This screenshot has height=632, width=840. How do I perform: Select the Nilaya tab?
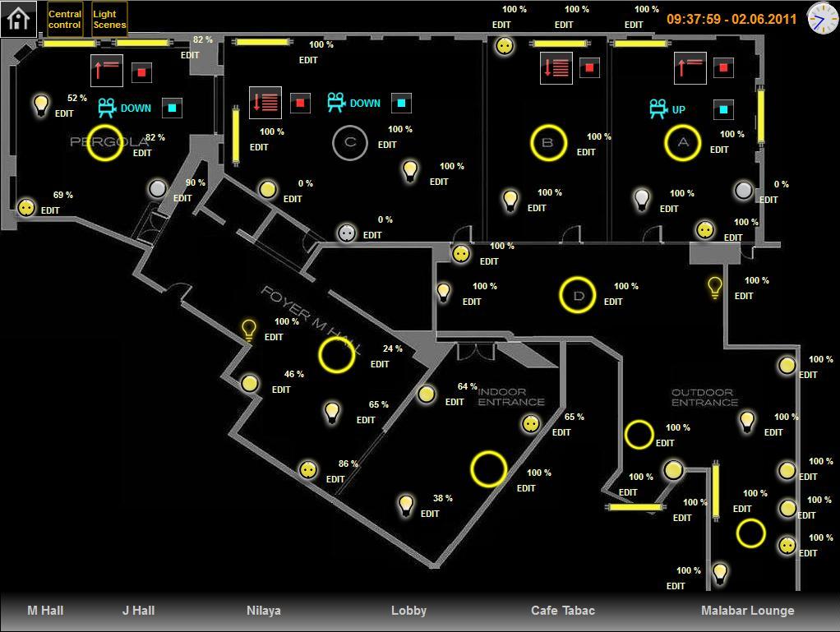263,611
